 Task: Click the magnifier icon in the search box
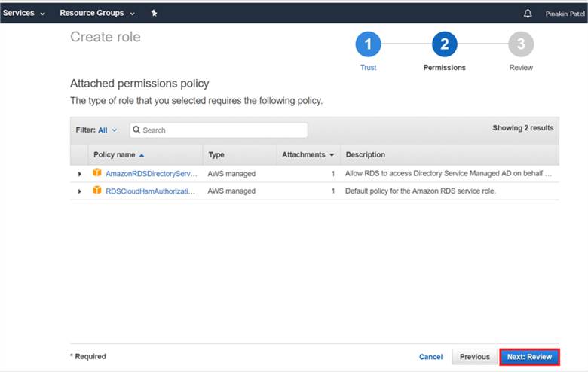[x=136, y=130]
